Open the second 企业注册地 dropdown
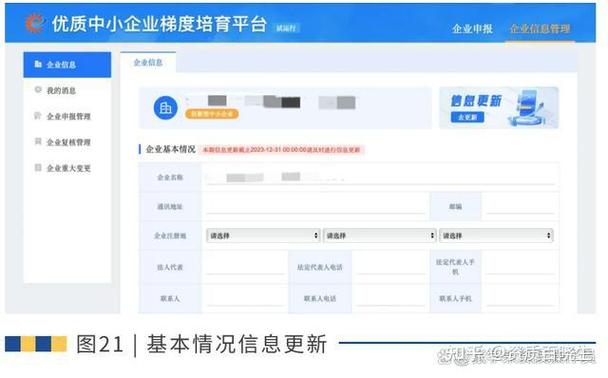 [x=380, y=235]
